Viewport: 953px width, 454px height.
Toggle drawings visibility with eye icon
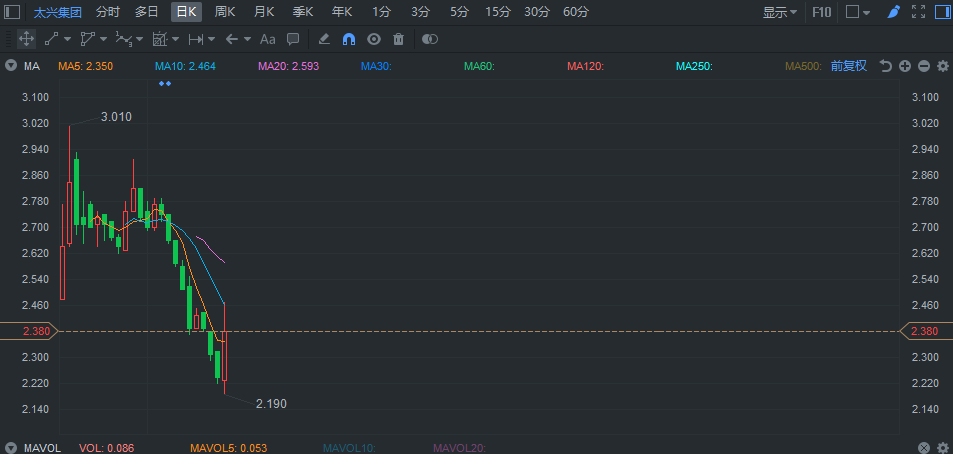[374, 39]
